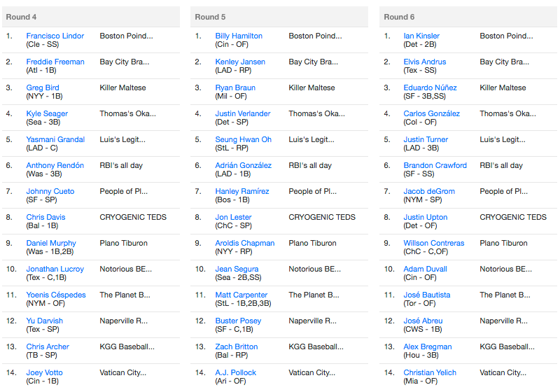Open A.J. Pollock player link
The height and width of the screenshot is (392, 560).
coord(235,372)
